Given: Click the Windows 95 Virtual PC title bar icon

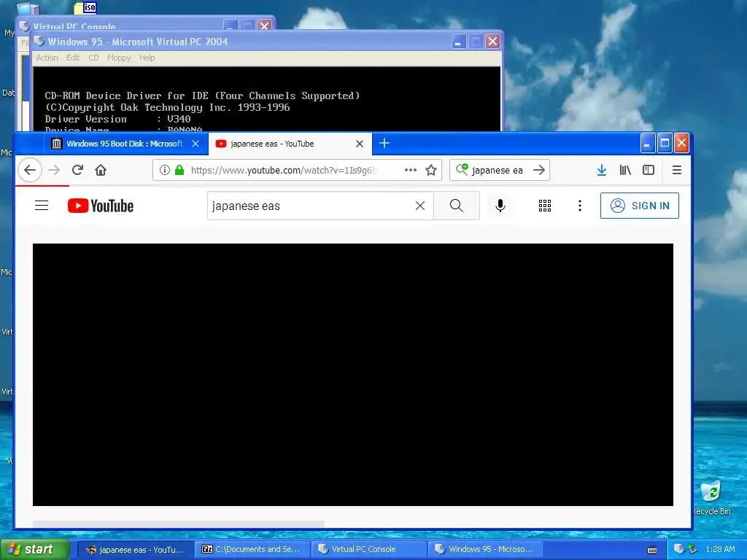Looking at the screenshot, I should pos(39,41).
